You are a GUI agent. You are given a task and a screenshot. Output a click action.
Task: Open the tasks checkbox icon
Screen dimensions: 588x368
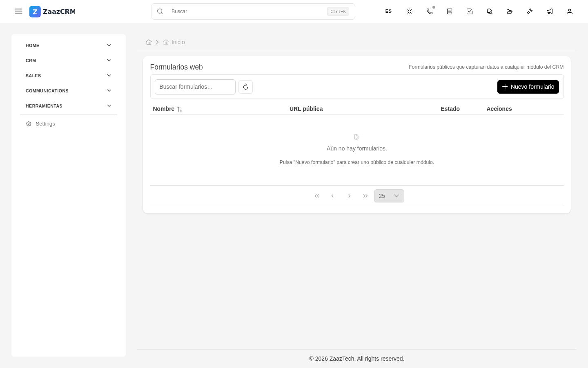point(470,11)
